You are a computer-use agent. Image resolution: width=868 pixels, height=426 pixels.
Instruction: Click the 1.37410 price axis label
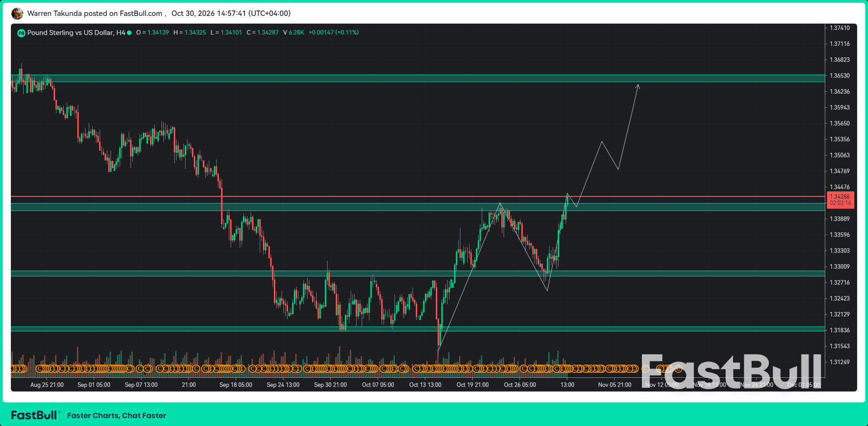coord(840,28)
